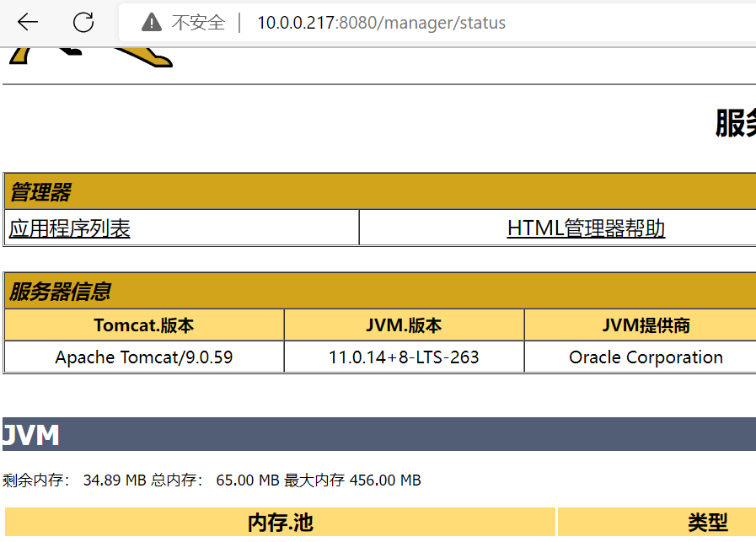Click the JVM section heading bar
756x542 pixels.
(379, 434)
